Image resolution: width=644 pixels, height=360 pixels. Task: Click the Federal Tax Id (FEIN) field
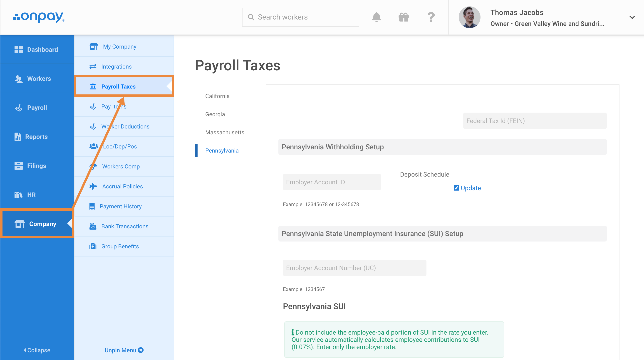pos(535,121)
